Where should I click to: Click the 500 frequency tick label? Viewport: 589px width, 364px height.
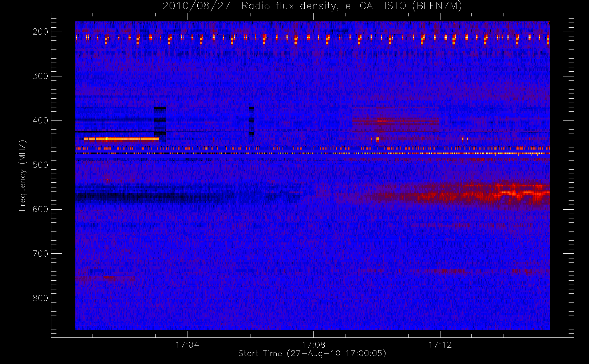coord(40,165)
